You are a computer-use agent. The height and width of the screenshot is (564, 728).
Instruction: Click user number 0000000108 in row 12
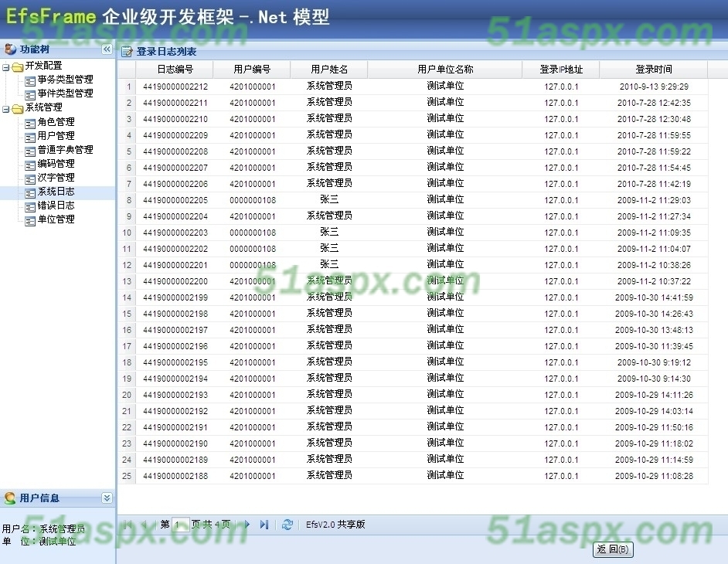coord(253,265)
